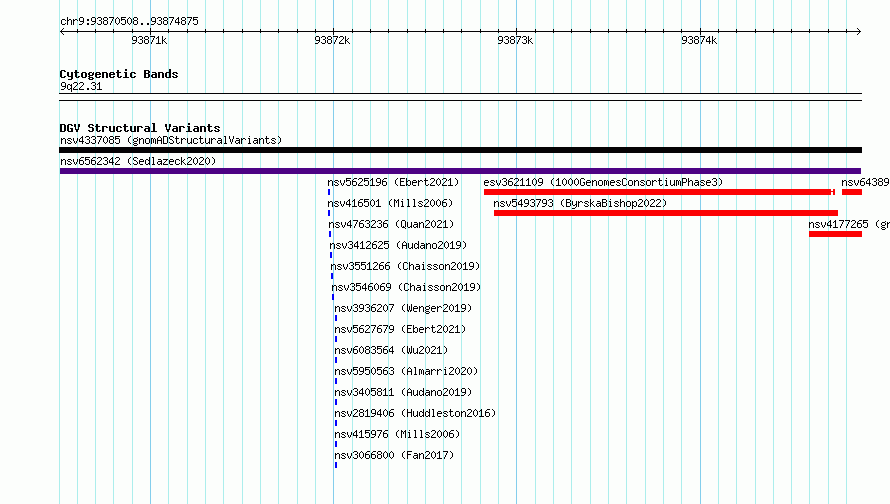This screenshot has height=504, width=890.
Task: Click the 9q22.31 band label
Action: (x=81, y=86)
